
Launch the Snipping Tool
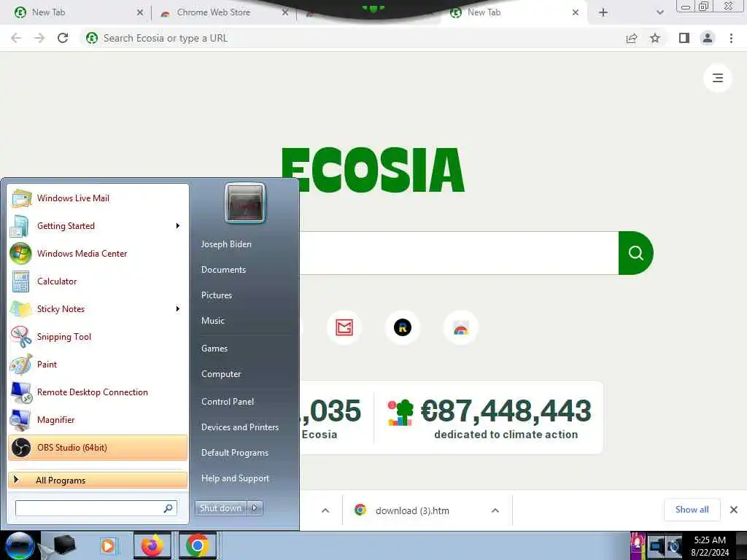click(x=98, y=337)
